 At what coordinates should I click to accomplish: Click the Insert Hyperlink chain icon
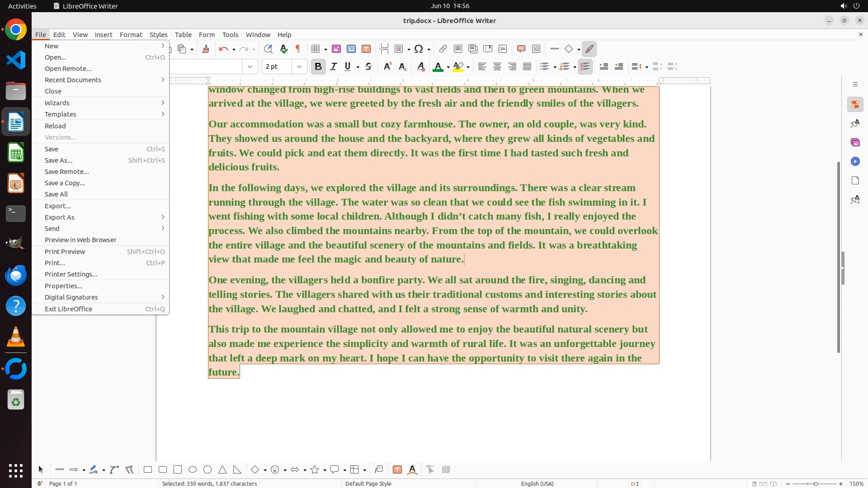point(443,49)
